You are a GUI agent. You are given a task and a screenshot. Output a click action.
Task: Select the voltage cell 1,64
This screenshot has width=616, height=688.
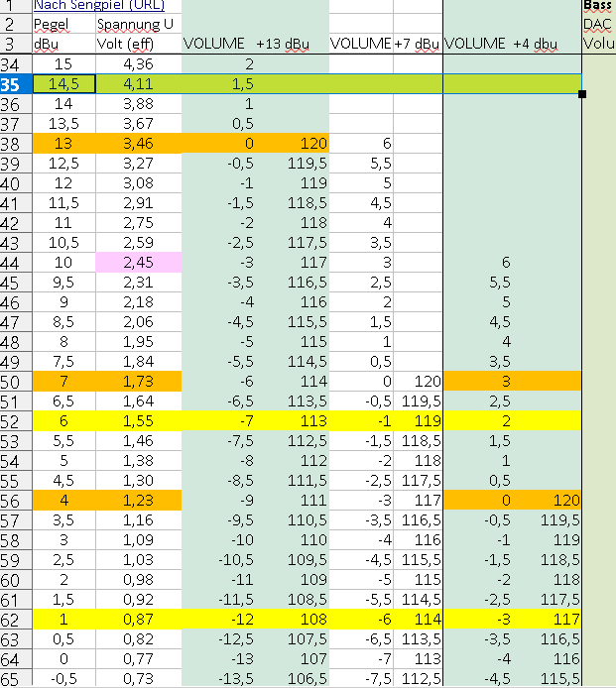[x=138, y=401]
